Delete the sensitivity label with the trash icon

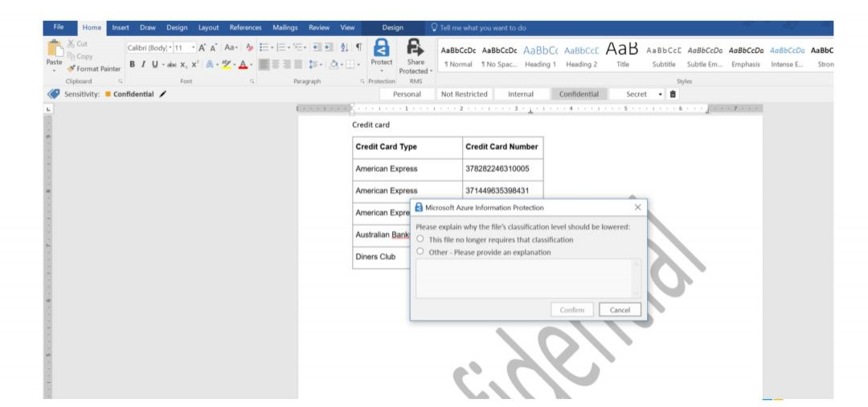(673, 94)
